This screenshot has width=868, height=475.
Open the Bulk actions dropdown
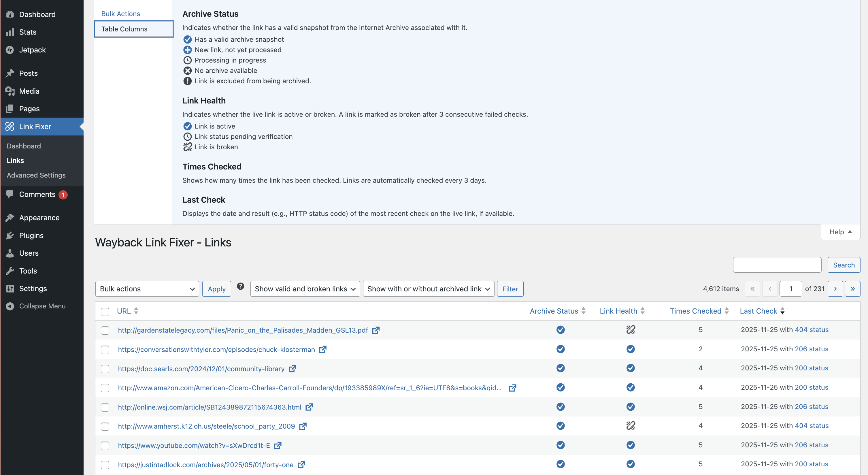click(147, 289)
